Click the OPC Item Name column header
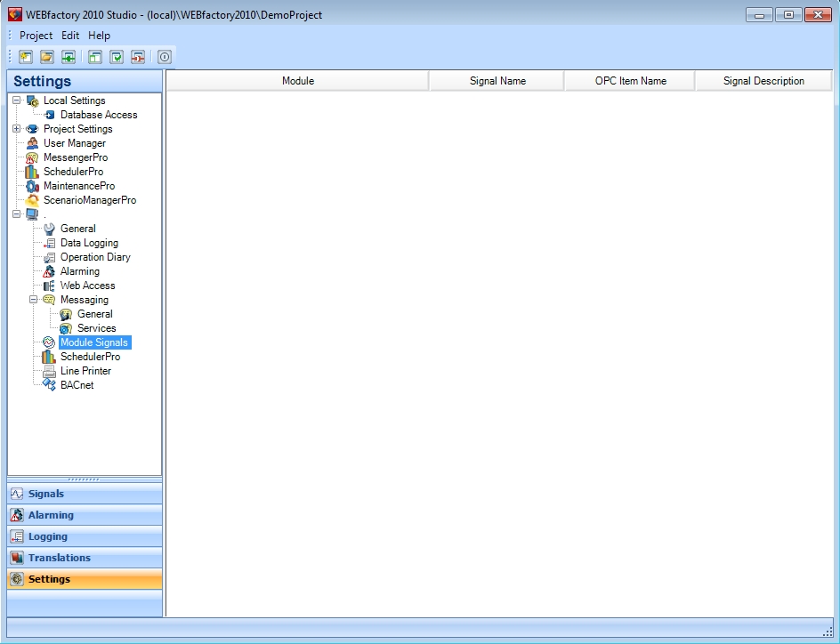The image size is (840, 644). 630,81
